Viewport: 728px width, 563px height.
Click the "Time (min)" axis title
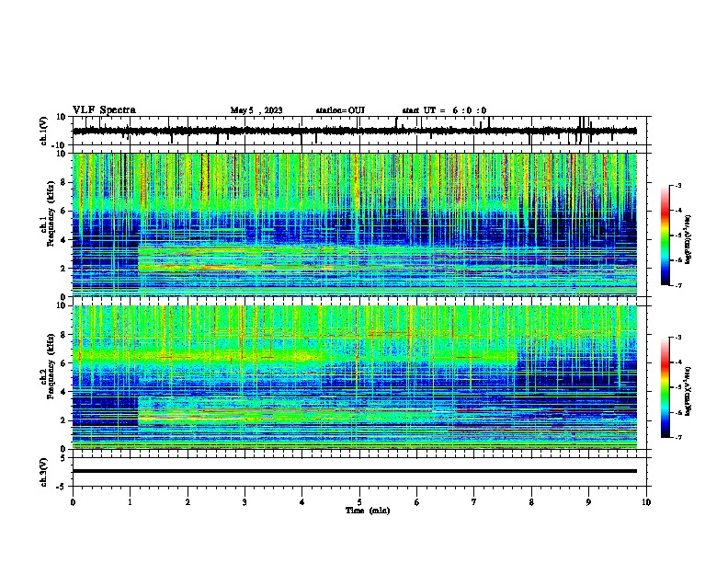[x=368, y=511]
